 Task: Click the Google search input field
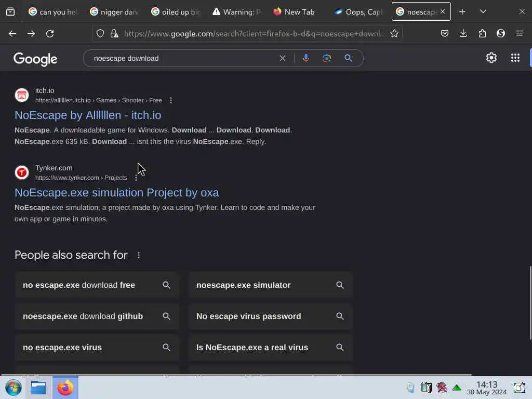[x=183, y=58]
